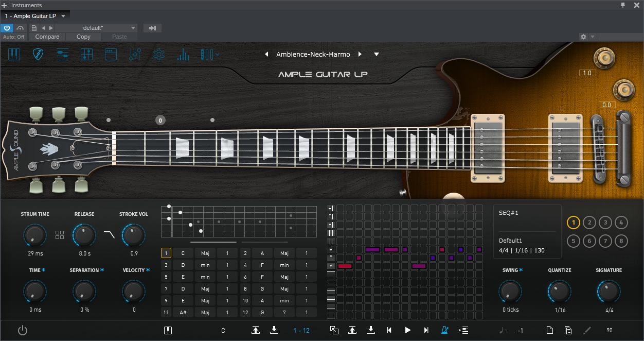Image resolution: width=644 pixels, height=341 pixels.
Task: Click export chords upload icon near C
Action: pos(256,330)
